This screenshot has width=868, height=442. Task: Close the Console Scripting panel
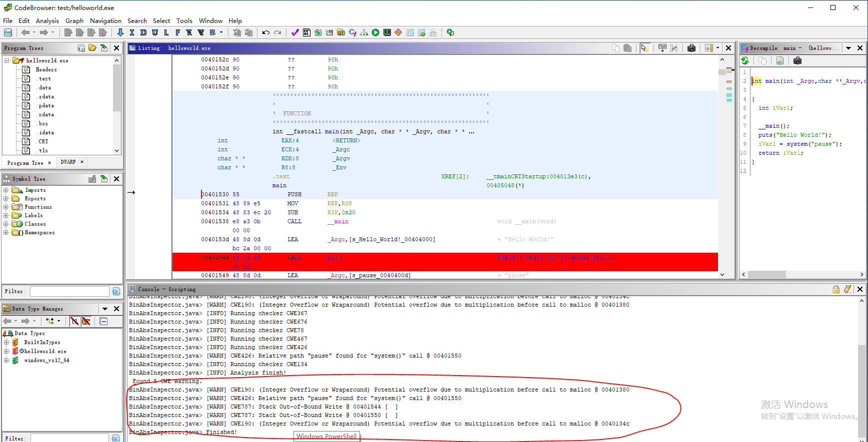click(x=860, y=289)
